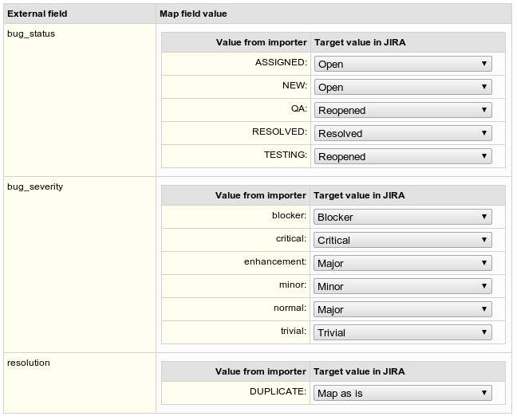
Task: Click the bug_status external field label
Action: pyautogui.click(x=31, y=34)
